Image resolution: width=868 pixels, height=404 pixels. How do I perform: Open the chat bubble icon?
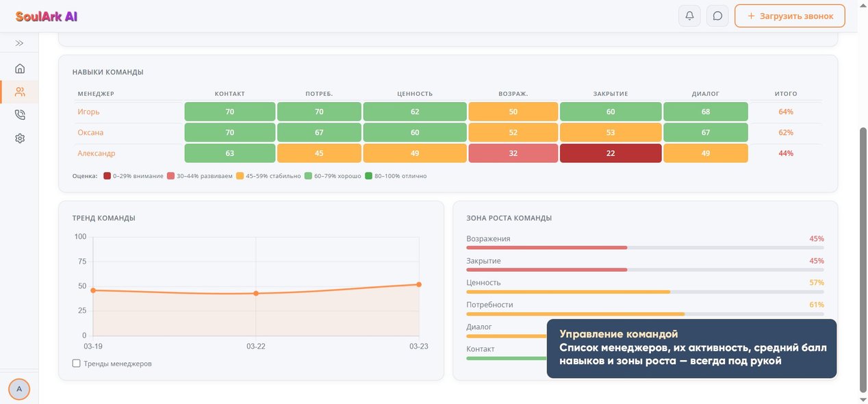[717, 16]
